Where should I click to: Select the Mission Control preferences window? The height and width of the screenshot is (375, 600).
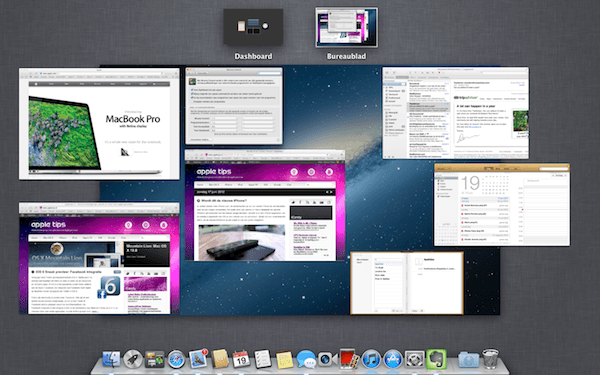coord(234,106)
